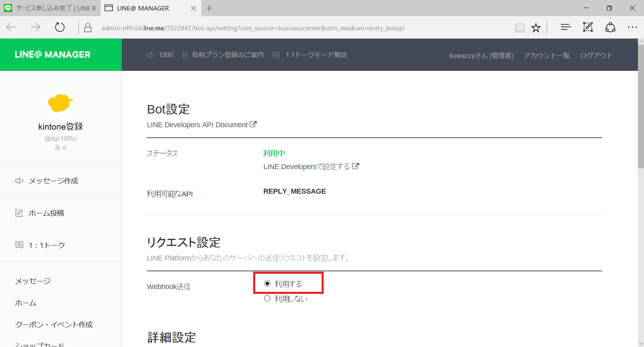
Task: Click external-link icon beside API Document
Action: tap(253, 124)
